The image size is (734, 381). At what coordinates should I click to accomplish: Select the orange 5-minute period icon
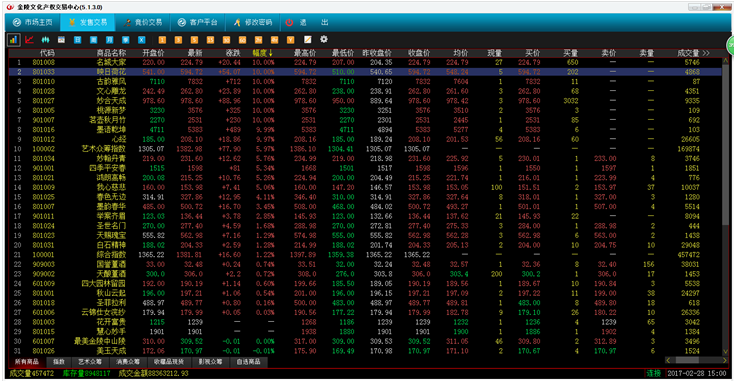click(194, 40)
